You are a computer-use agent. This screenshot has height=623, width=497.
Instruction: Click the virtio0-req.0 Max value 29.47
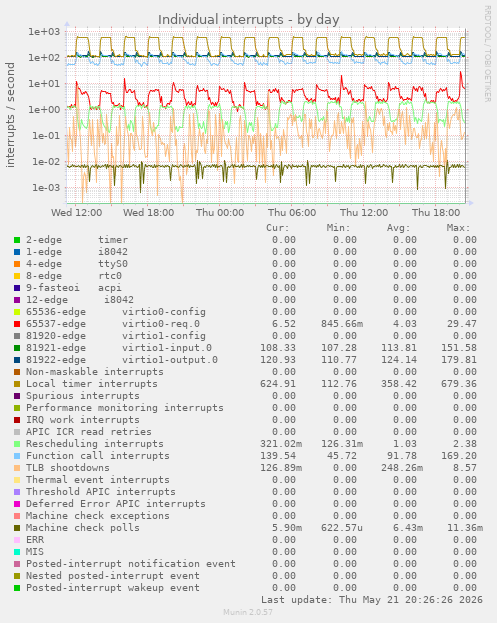tap(461, 324)
